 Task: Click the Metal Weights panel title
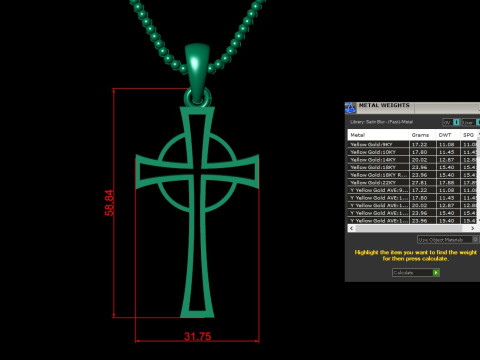pyautogui.click(x=384, y=105)
